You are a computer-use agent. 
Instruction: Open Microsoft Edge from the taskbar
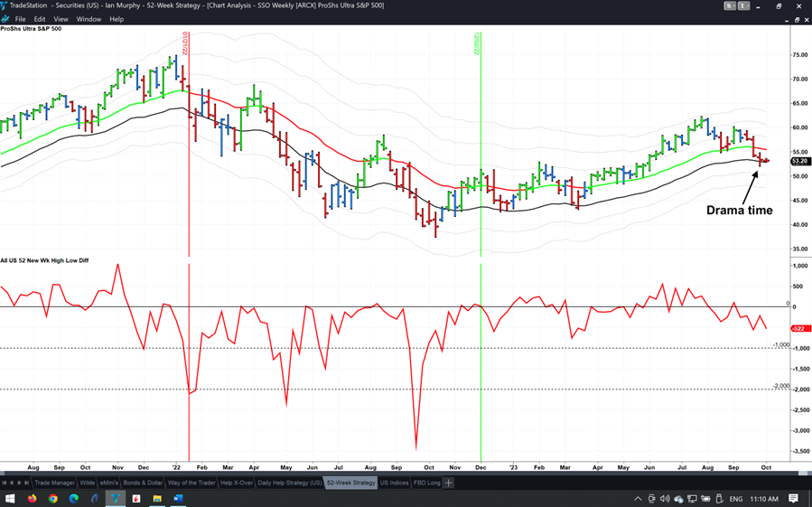pyautogui.click(x=74, y=499)
